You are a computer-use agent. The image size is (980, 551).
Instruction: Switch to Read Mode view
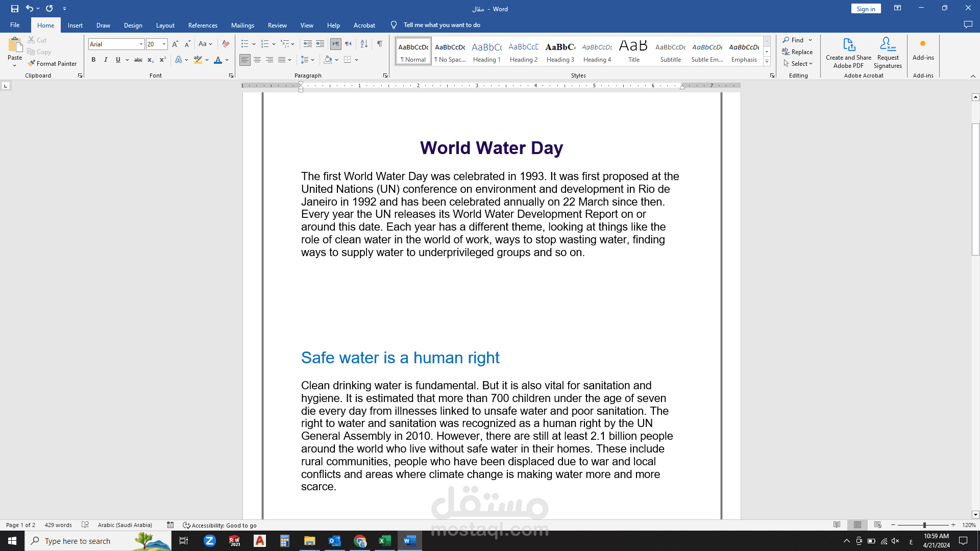837,525
